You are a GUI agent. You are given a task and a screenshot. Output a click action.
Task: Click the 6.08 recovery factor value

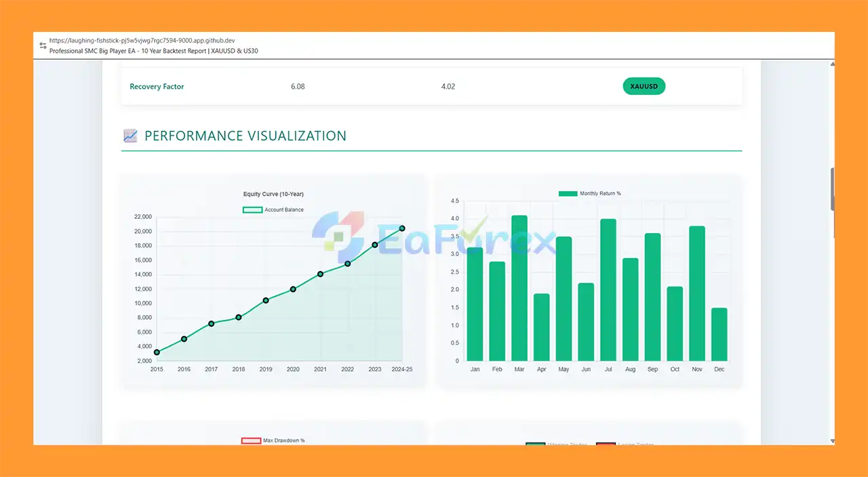tap(298, 87)
